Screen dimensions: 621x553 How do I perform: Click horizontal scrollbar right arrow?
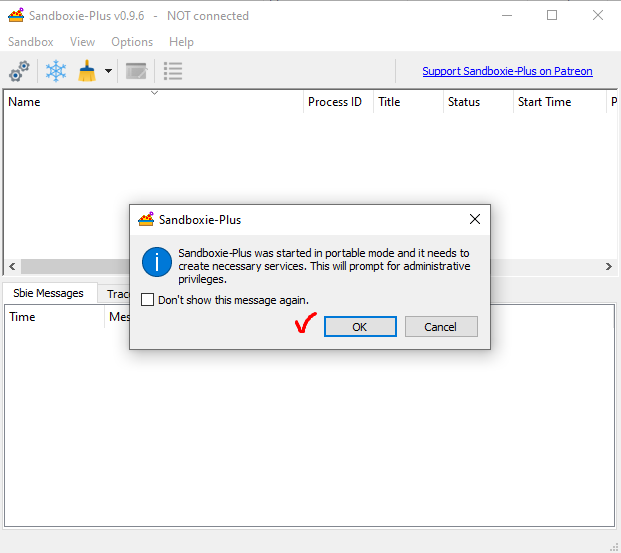(609, 267)
